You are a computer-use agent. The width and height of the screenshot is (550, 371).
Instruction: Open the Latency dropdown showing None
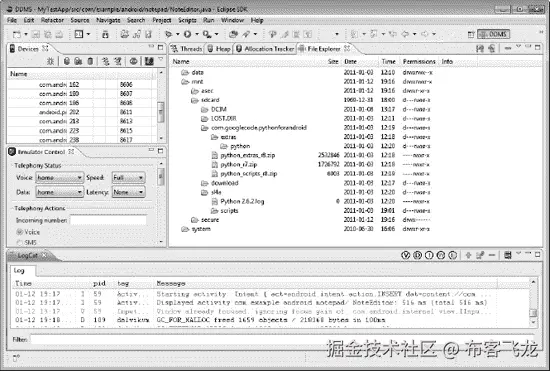[x=128, y=192]
